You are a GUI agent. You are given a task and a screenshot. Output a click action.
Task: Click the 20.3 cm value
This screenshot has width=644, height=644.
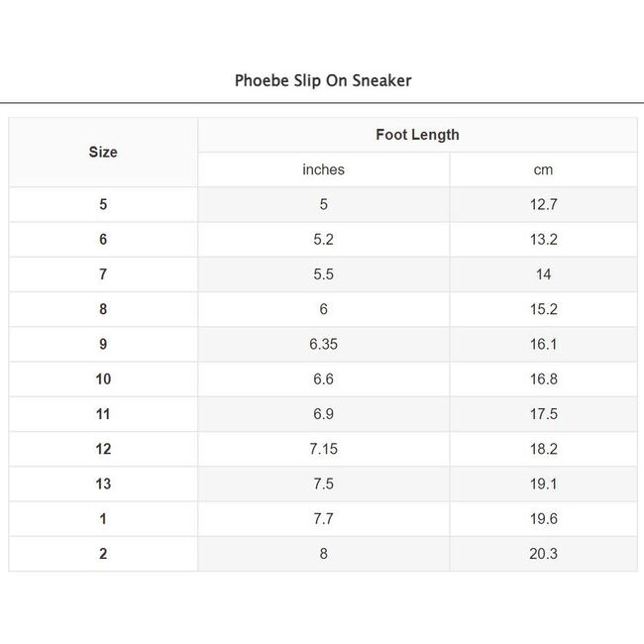(543, 554)
